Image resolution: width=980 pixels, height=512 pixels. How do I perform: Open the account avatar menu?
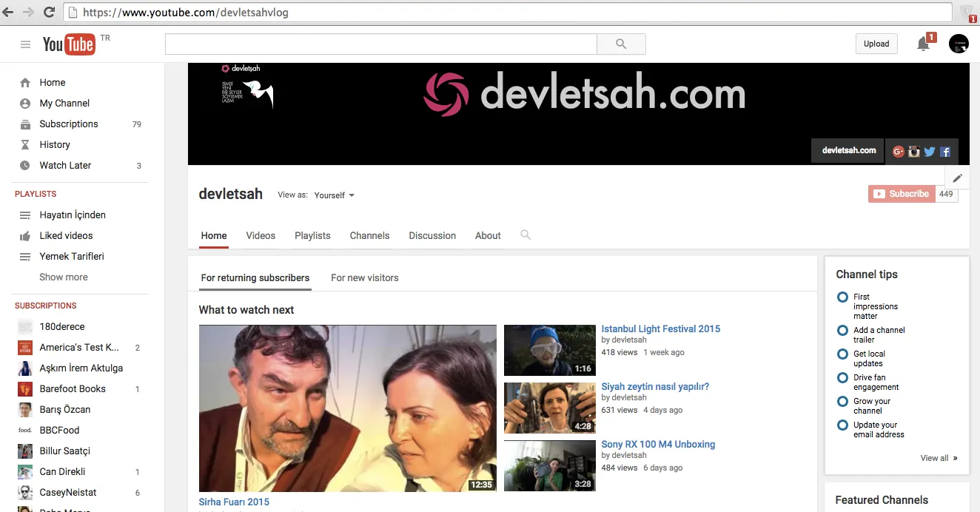[x=959, y=44]
